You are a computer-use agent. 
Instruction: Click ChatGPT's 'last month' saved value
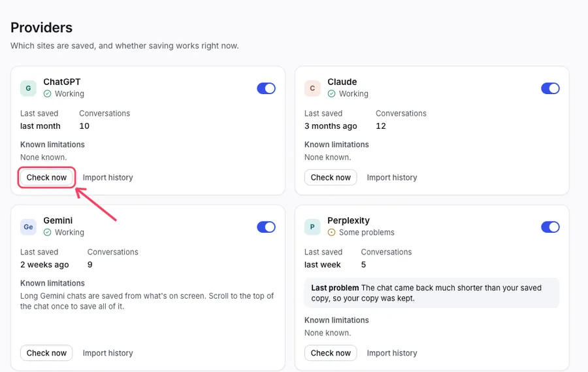[x=40, y=126]
